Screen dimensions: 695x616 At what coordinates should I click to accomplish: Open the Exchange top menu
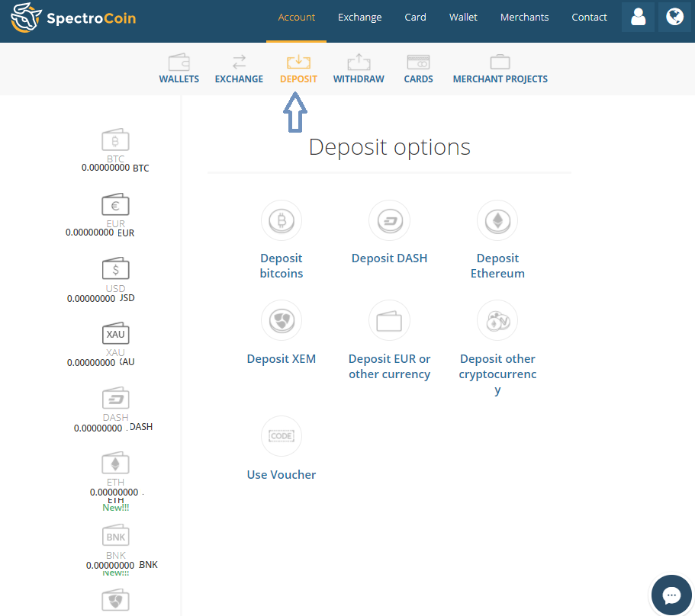359,18
